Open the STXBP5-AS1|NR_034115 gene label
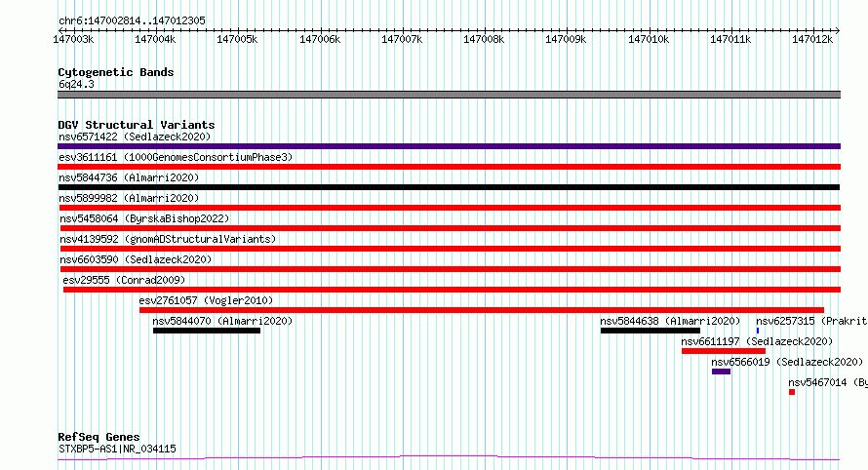 117,449
